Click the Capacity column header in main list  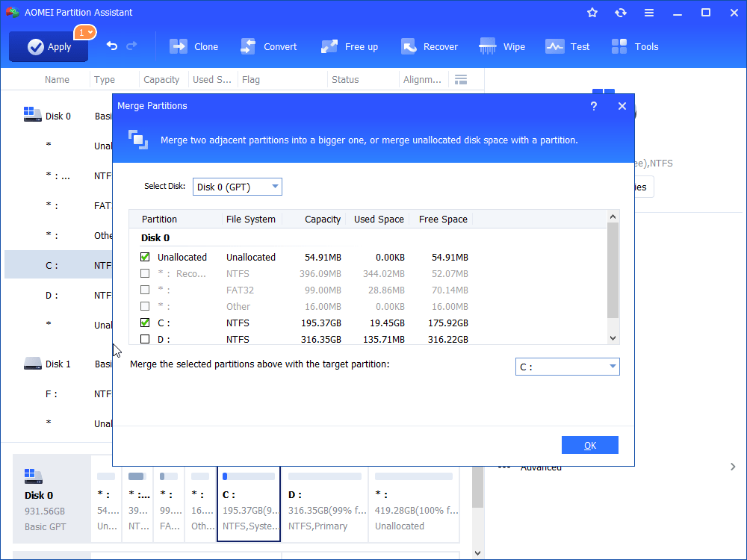(161, 80)
